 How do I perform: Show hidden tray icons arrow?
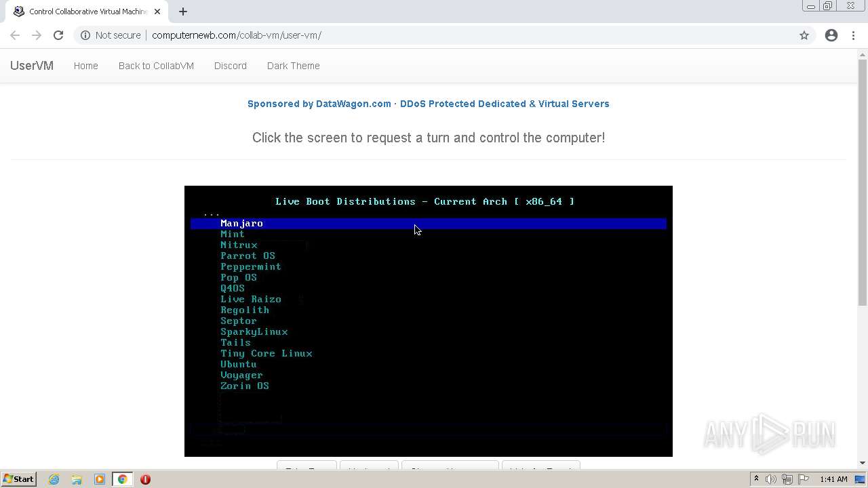[756, 479]
